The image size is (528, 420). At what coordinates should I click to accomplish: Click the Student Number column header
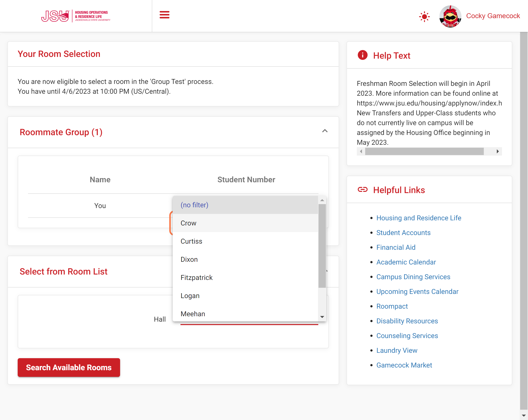(246, 180)
